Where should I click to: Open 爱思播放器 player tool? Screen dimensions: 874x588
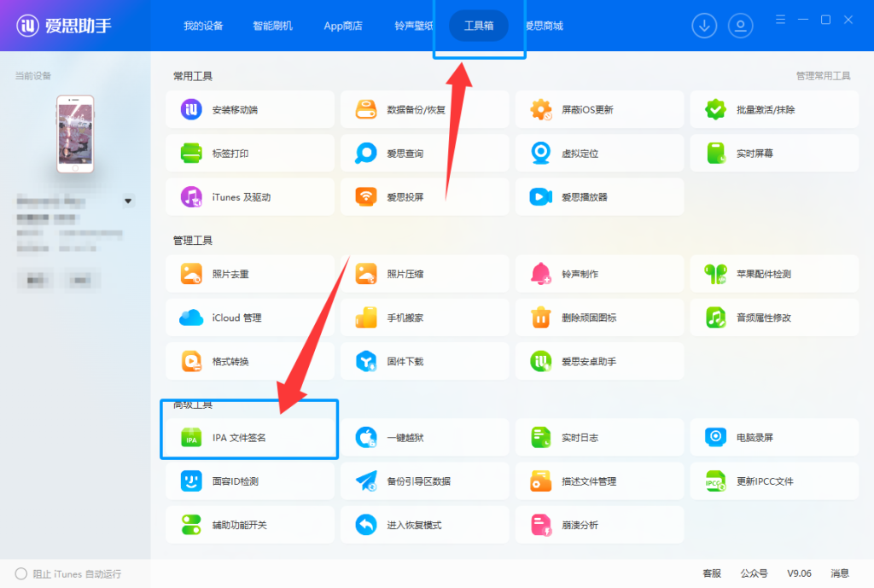pyautogui.click(x=599, y=197)
